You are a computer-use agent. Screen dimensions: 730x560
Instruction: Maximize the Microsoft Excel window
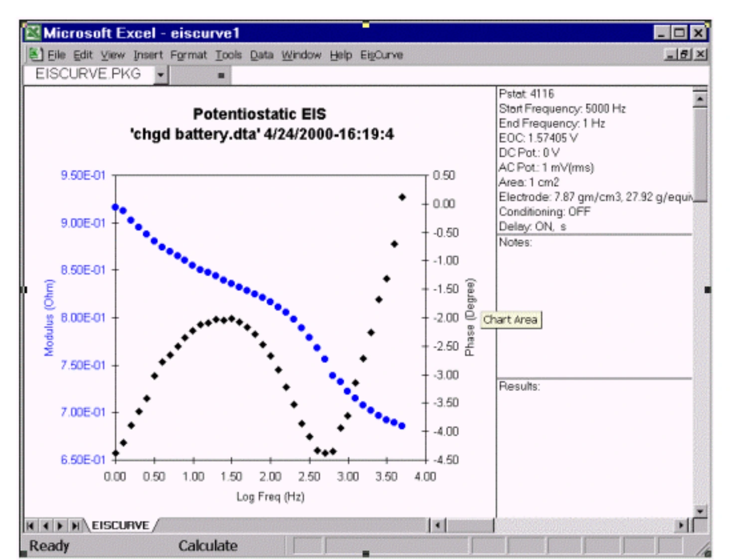tap(680, 33)
